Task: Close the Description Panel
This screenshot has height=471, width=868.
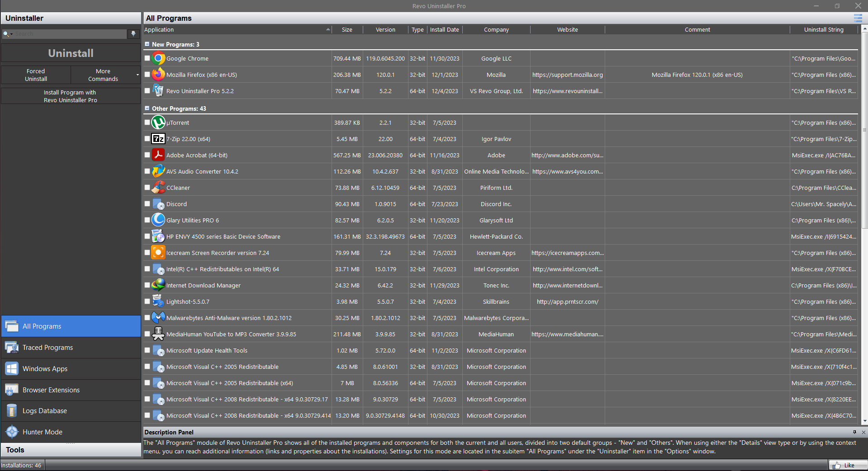Action: click(x=863, y=432)
